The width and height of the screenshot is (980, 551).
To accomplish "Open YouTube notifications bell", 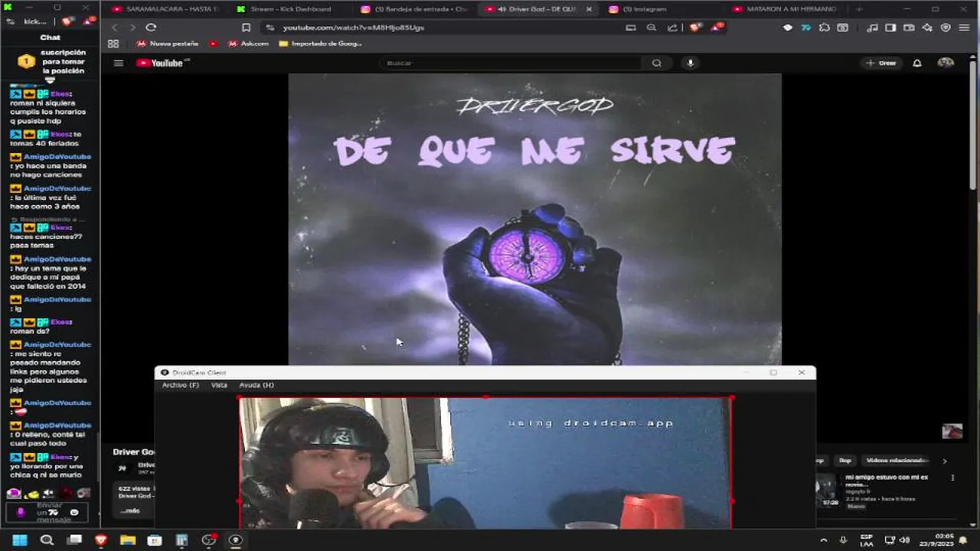I will [x=917, y=63].
